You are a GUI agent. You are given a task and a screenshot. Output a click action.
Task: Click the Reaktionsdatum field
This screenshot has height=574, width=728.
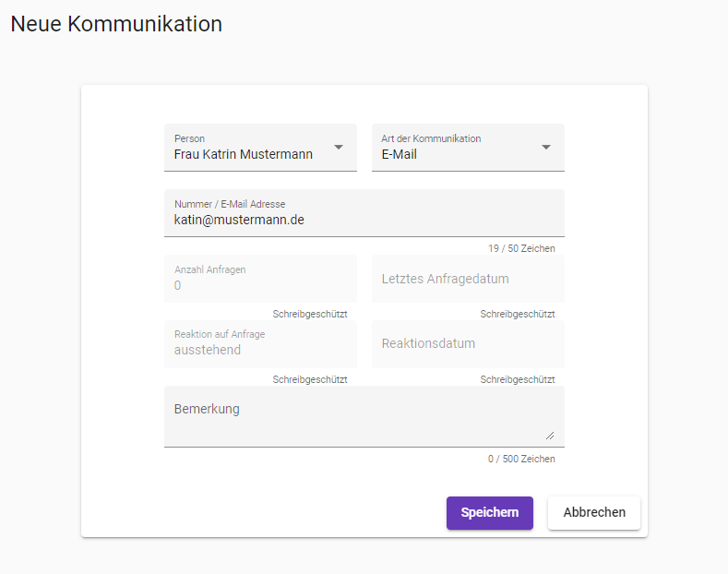pyautogui.click(x=467, y=343)
